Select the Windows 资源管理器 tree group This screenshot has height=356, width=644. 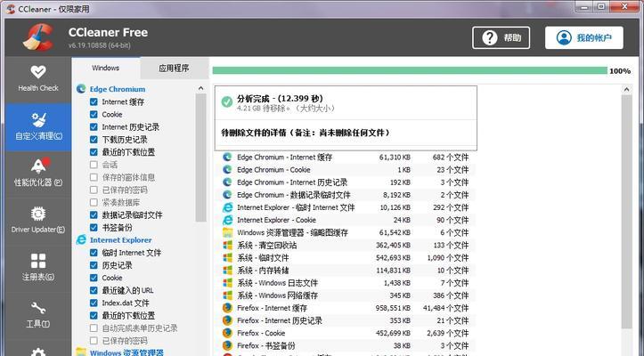[126, 352]
